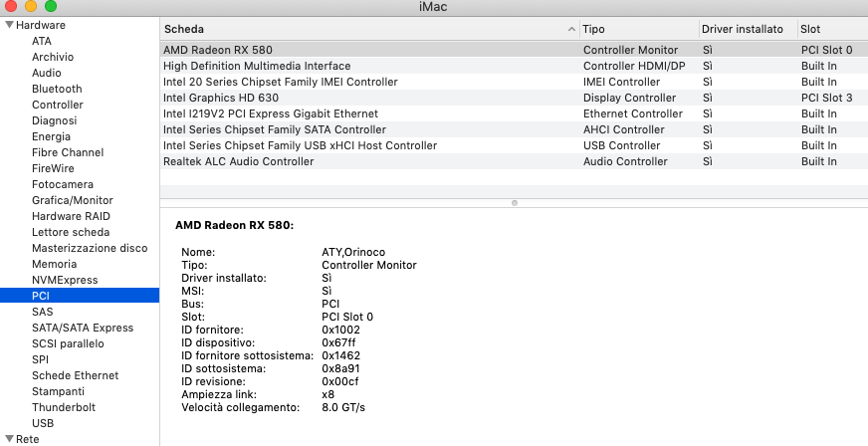Screen dimensions: 868x446
Task: Select Intel Chipset SATA Controller row
Action: point(514,129)
